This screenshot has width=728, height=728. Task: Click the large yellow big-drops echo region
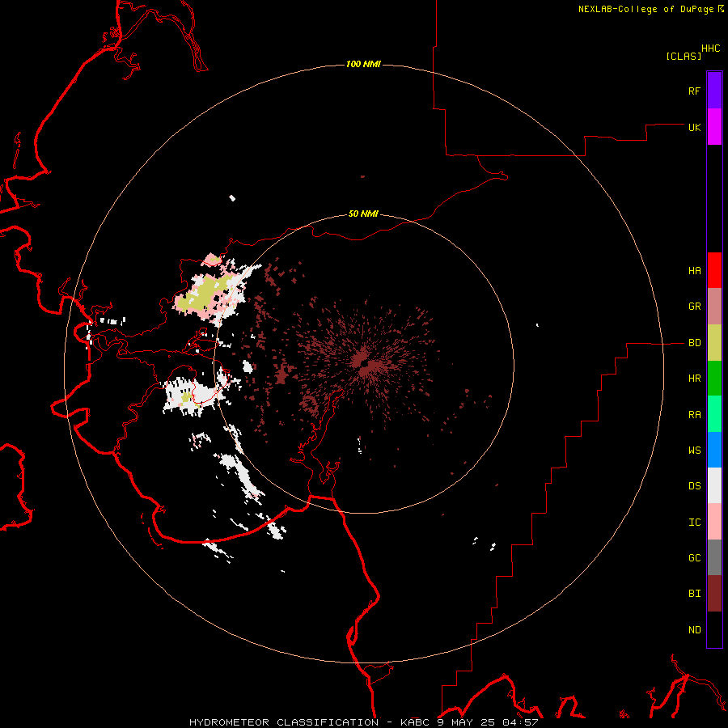(x=205, y=294)
